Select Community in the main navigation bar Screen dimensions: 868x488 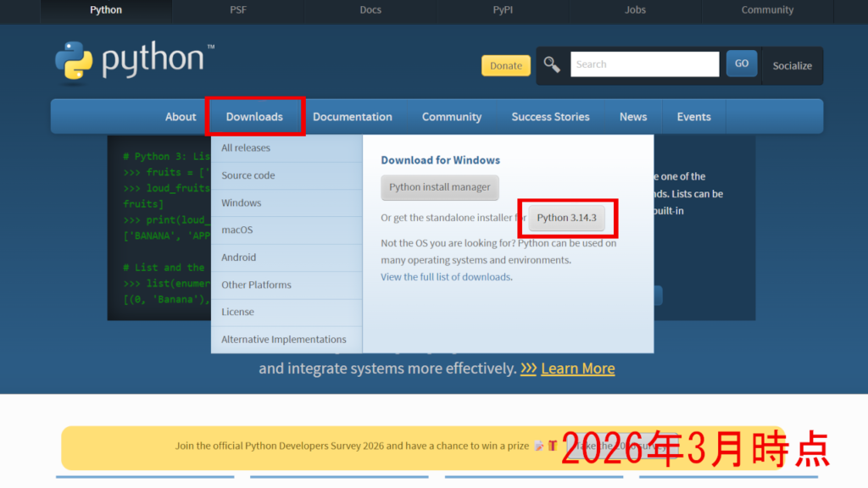click(x=452, y=117)
